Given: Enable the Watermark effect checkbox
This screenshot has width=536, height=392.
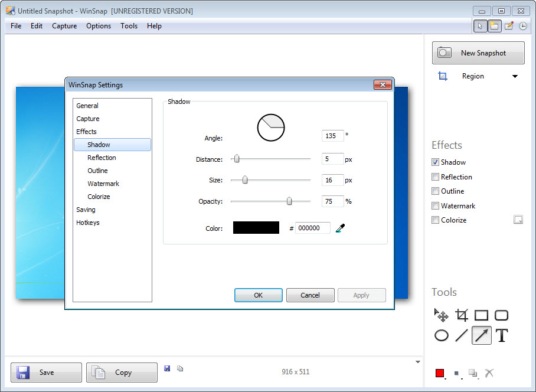Looking at the screenshot, I should (435, 205).
